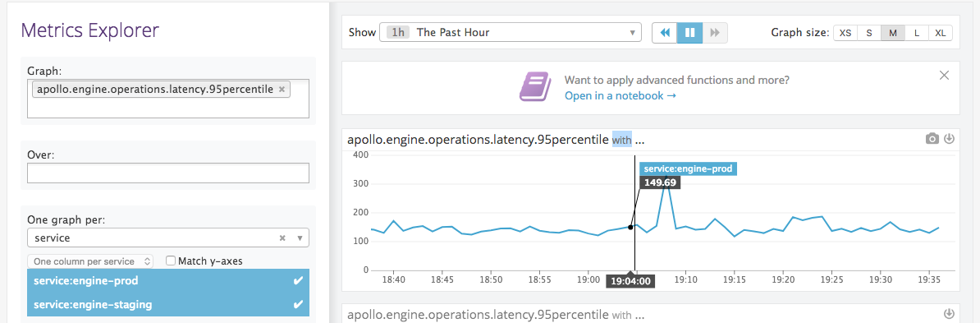Click the 1h badge in time selector

click(397, 33)
